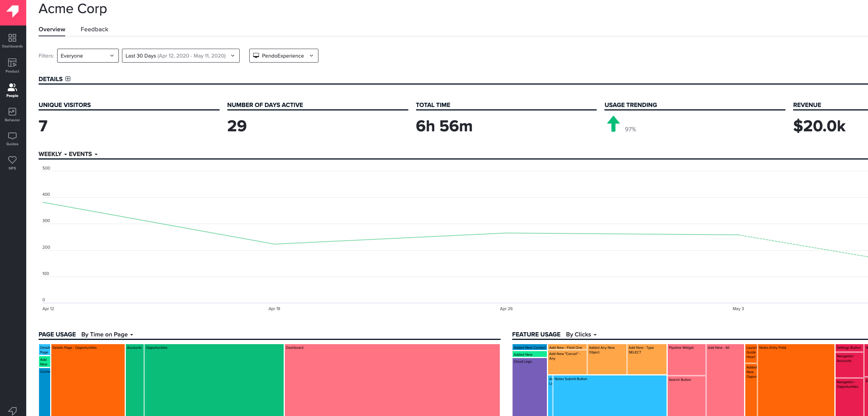
Task: Click the Pipeline Widget block
Action: coord(687,360)
